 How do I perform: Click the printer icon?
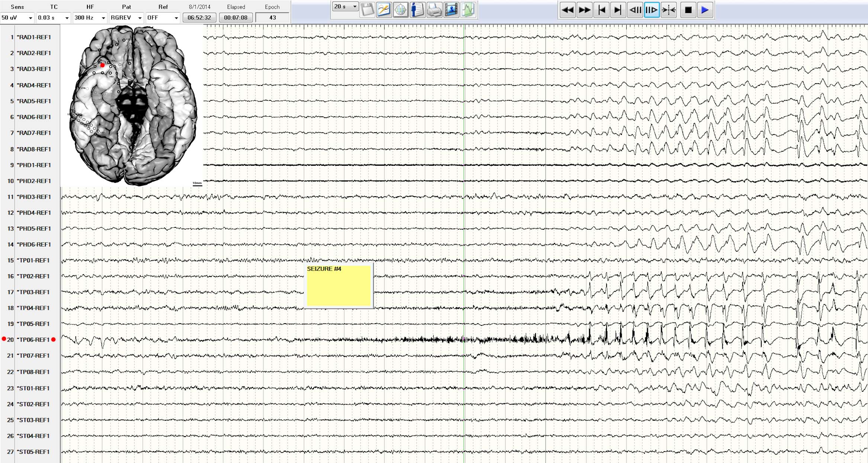click(434, 10)
